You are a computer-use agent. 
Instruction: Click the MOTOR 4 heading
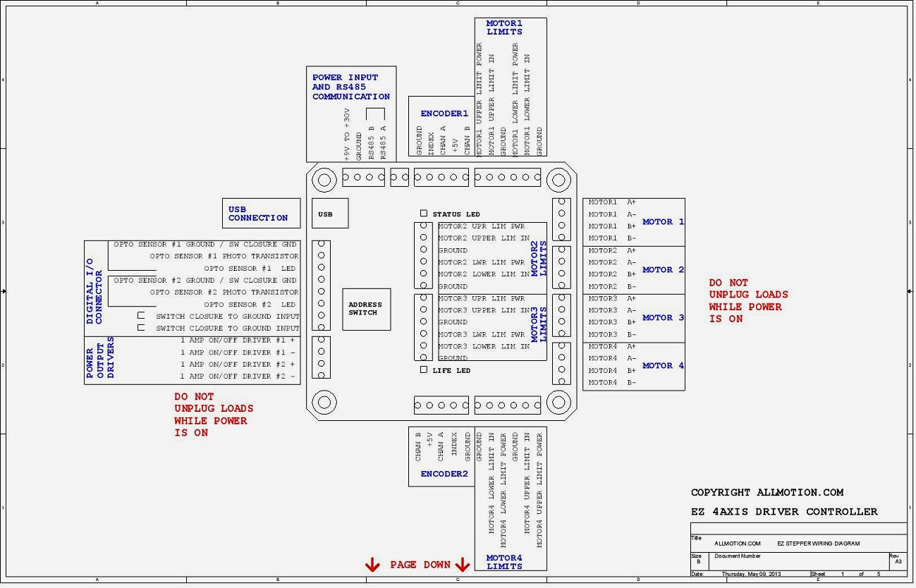click(x=663, y=365)
